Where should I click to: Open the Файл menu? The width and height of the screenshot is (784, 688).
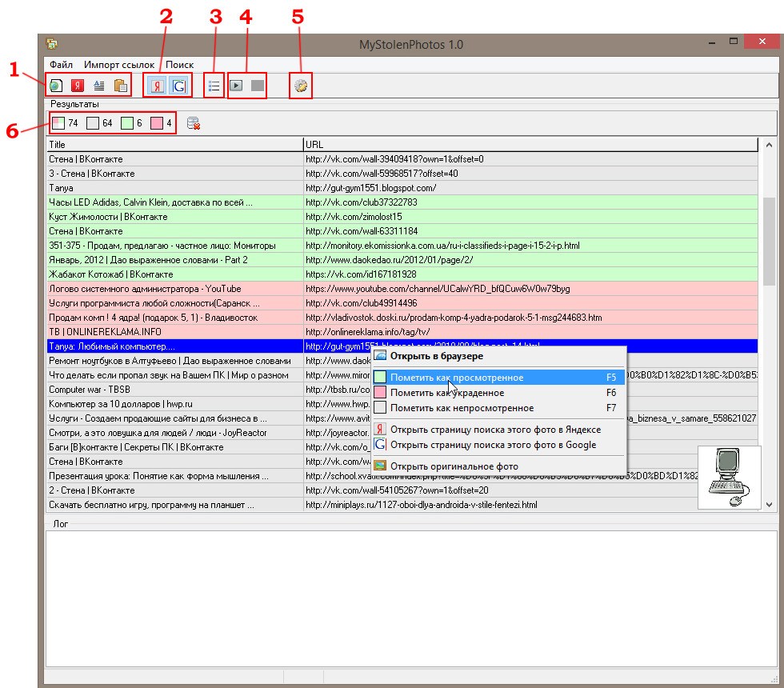pyautogui.click(x=61, y=65)
